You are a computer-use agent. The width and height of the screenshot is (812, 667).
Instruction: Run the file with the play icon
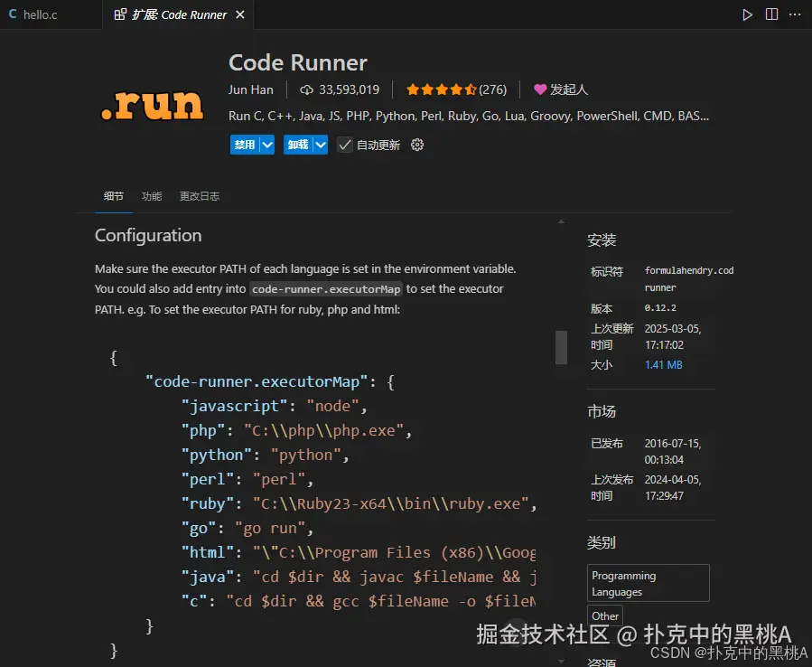747,14
